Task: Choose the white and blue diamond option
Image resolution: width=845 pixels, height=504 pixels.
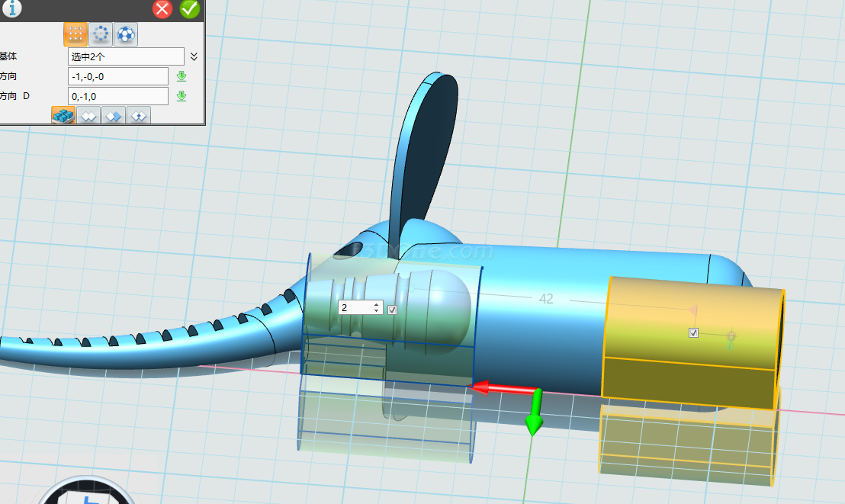Action: [x=114, y=116]
